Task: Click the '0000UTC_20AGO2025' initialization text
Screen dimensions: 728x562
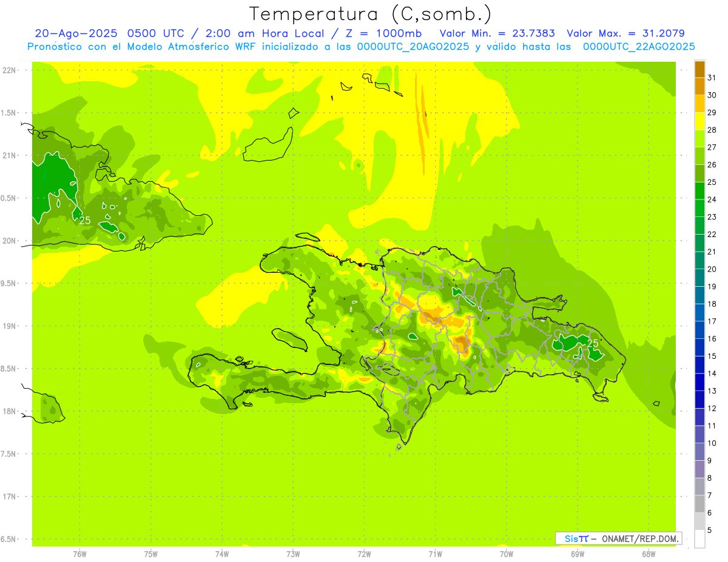Action: point(413,47)
